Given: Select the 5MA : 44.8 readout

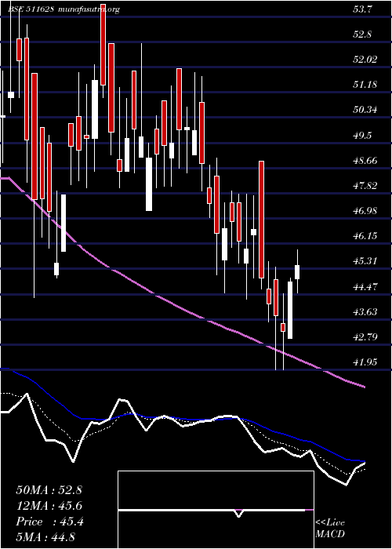Looking at the screenshot, I should pyautogui.click(x=45, y=537).
